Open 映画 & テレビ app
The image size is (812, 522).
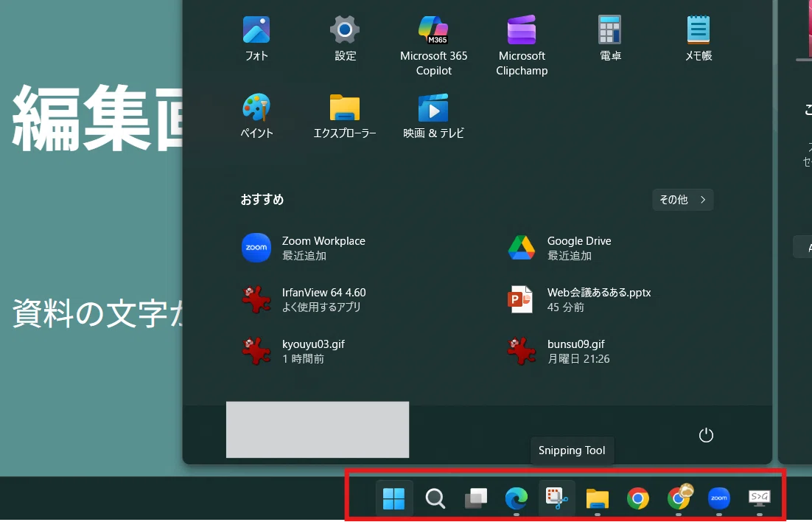coord(433,116)
